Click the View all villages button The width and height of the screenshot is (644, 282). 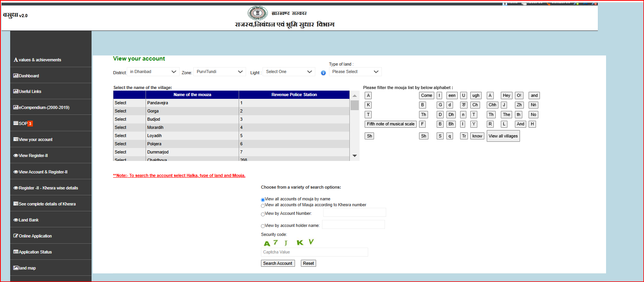[x=503, y=136]
